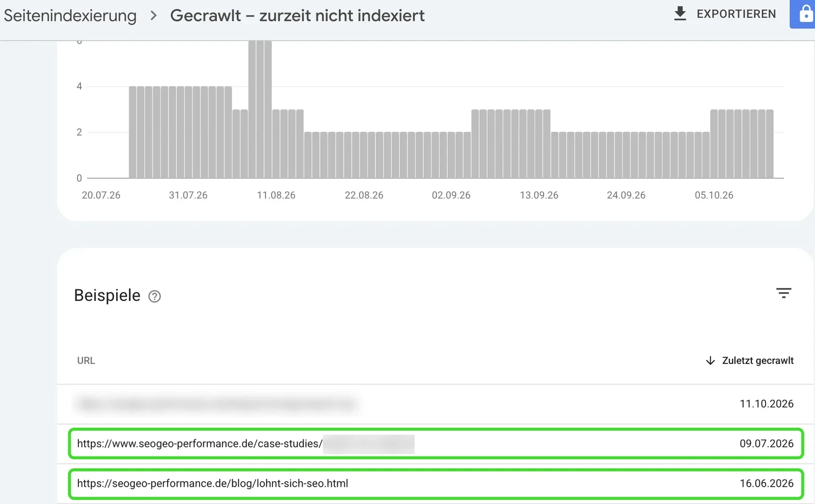
Task: Open the lohnt-sich-seo.html URL row
Action: pyautogui.click(x=436, y=483)
